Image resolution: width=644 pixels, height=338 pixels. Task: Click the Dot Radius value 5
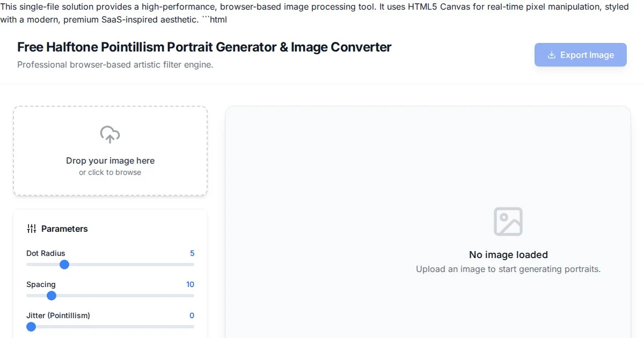coord(192,253)
